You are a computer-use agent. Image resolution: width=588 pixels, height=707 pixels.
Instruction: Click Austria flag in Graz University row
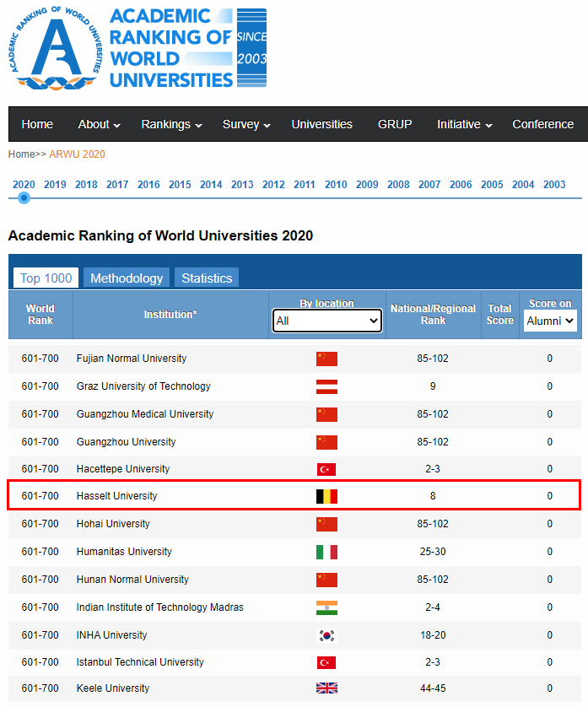327,387
